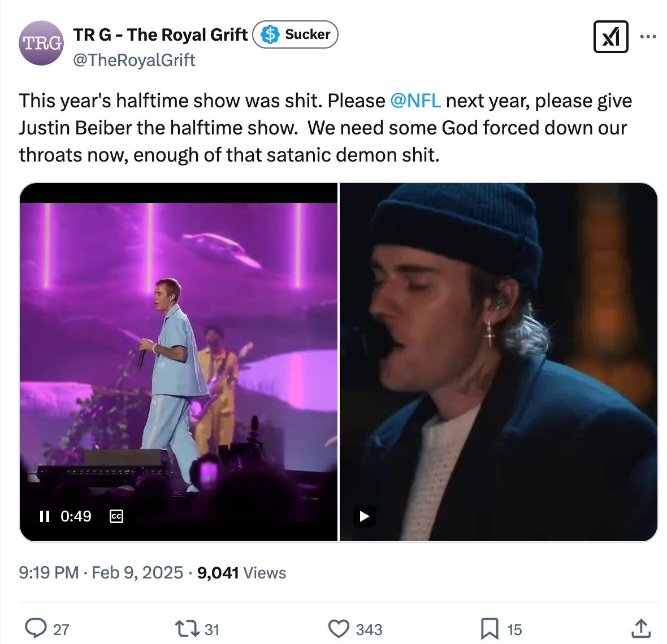The height and width of the screenshot is (644, 667).
Task: Open the TRG profile avatar
Action: (x=41, y=42)
